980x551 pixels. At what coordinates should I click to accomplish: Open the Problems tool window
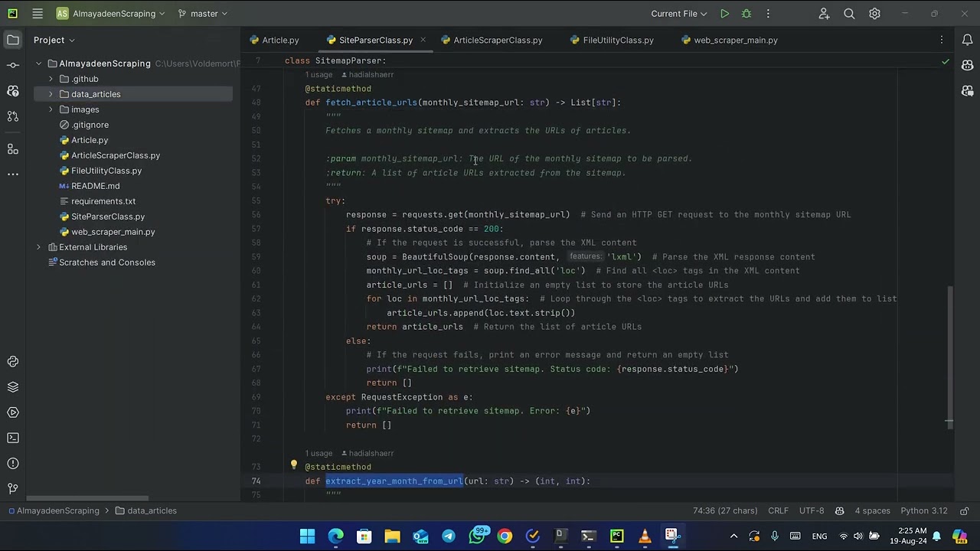tap(12, 463)
